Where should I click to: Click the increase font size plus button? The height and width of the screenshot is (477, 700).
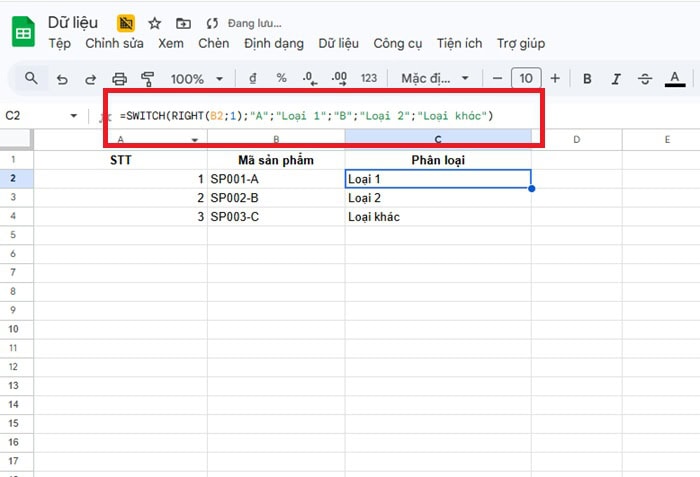pos(555,78)
